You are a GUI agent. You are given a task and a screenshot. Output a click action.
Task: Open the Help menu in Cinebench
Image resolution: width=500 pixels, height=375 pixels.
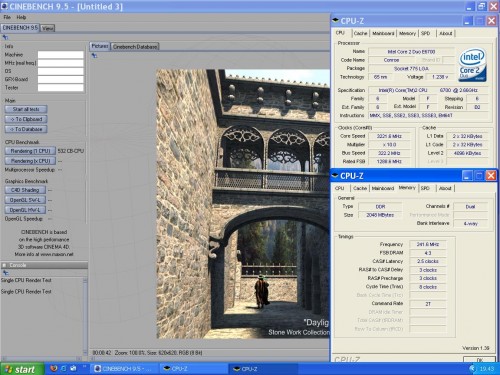click(21, 17)
